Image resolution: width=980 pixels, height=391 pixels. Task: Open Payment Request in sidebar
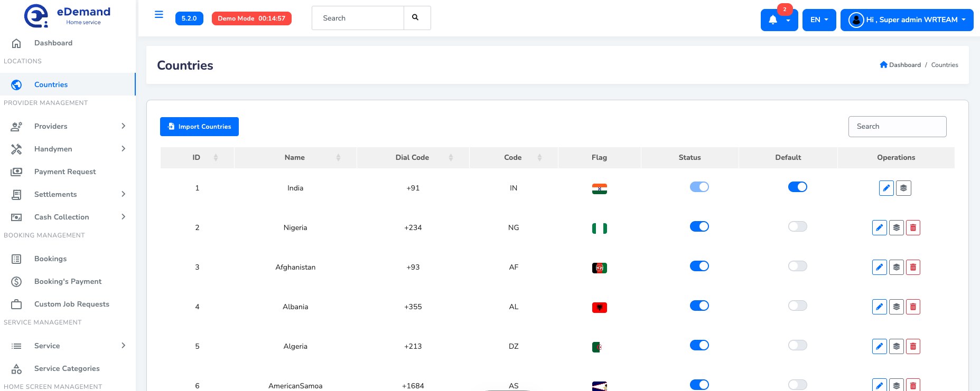[68, 171]
